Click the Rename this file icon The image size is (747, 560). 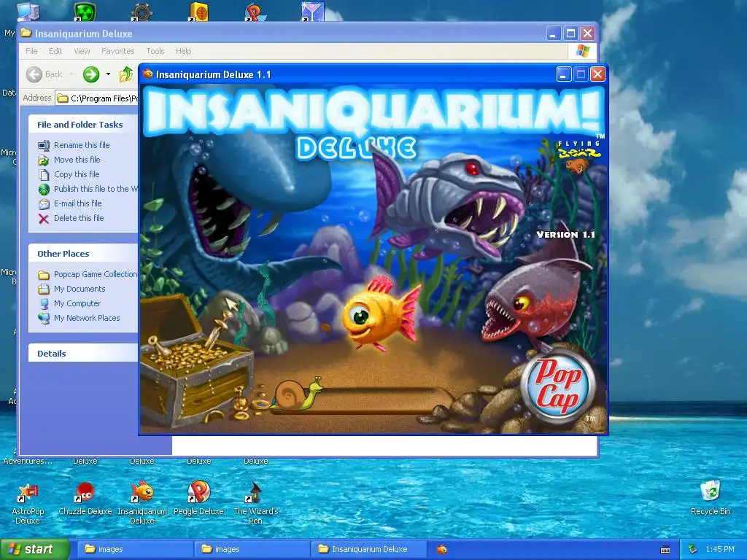tap(44, 145)
